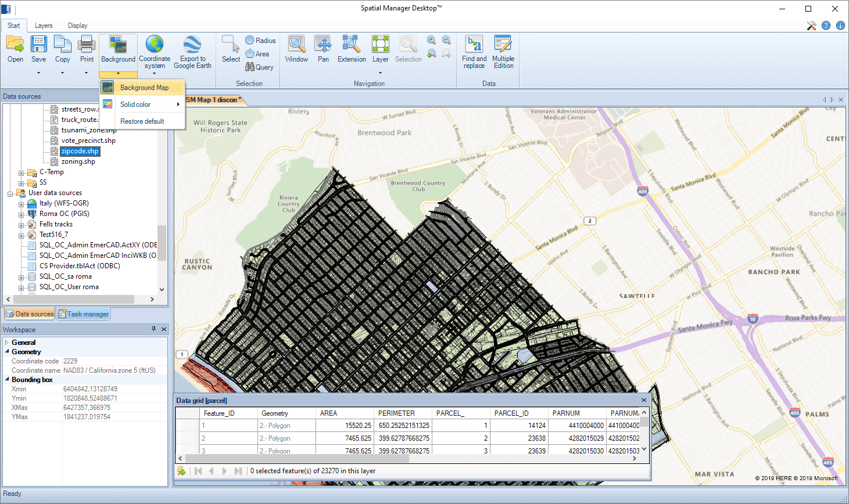Expand the General property group
Screen dimensions: 849x504
pos(7,343)
